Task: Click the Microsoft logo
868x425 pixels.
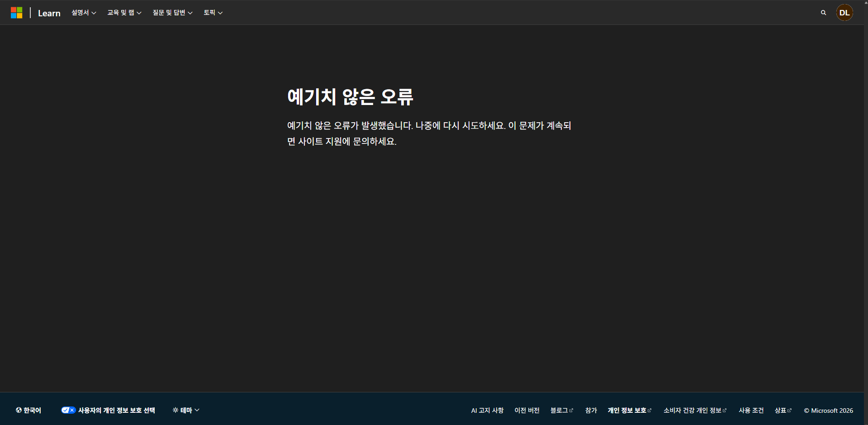Action: tap(17, 13)
